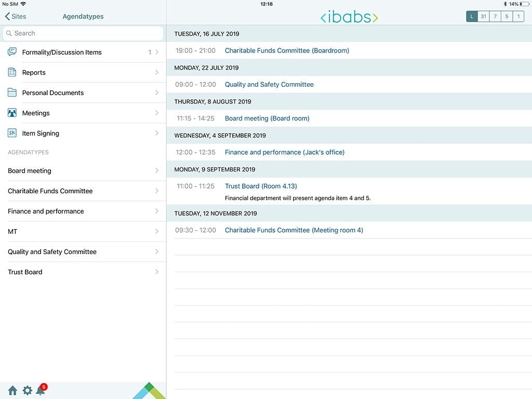532x399 pixels.
Task: Open settings via the gear icon
Action: point(27,390)
